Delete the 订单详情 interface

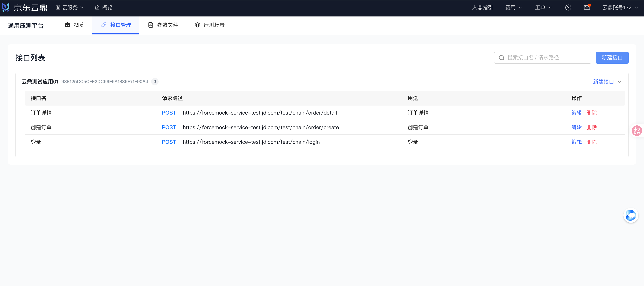click(x=591, y=113)
